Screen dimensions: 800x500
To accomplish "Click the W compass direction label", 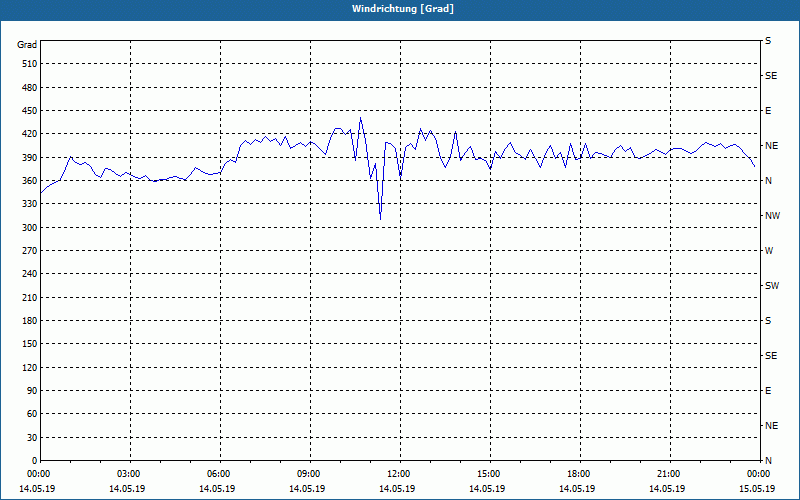I will pyautogui.click(x=769, y=251).
